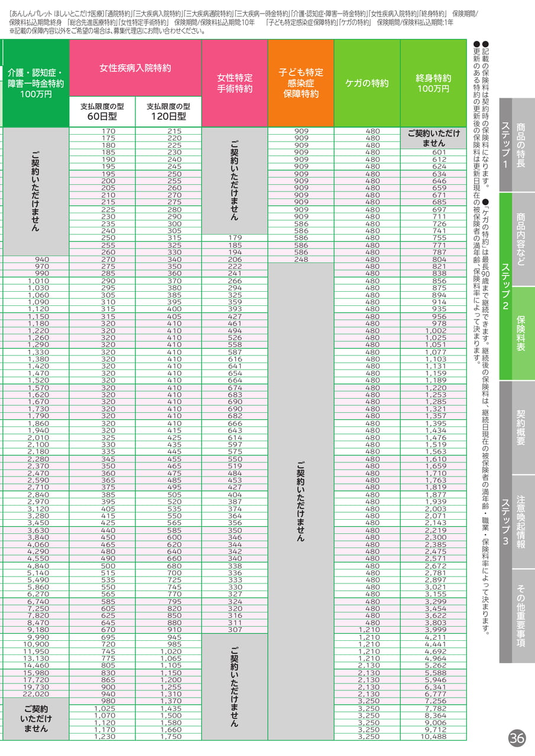Click the orange 子ども特定感染症保障特約 header
This screenshot has height=756, width=535.
(301, 83)
